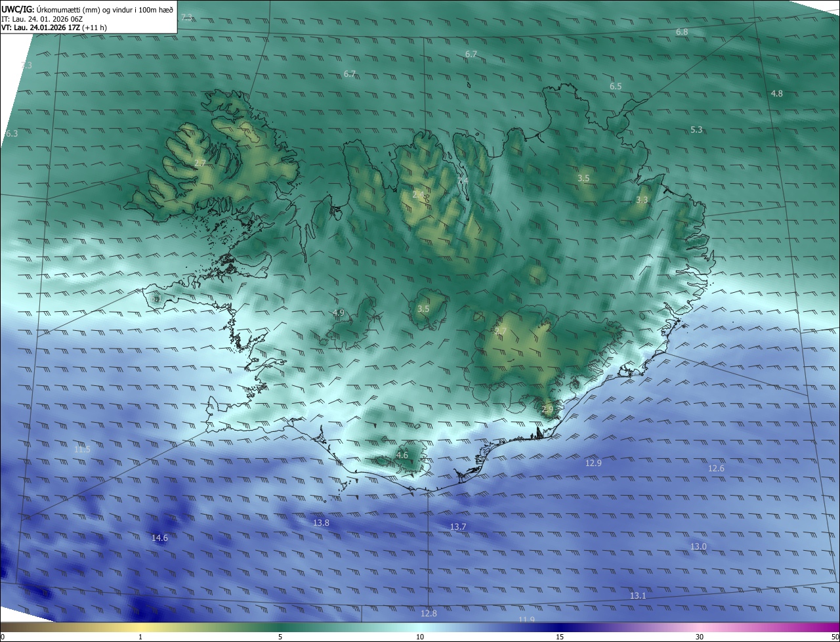Click the 12.9 value on the map
The image size is (840, 642).
(x=593, y=463)
